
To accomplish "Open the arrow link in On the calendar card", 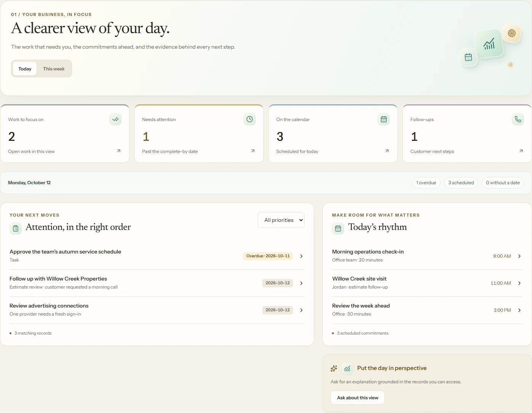I will pyautogui.click(x=387, y=151).
